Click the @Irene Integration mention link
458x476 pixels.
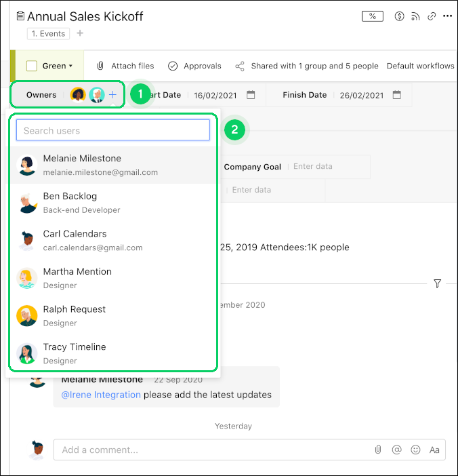tap(101, 395)
